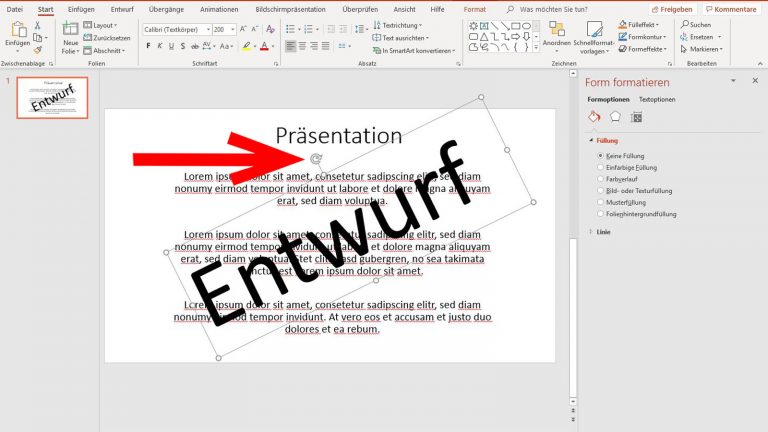This screenshot has width=768, height=432.
Task: Click Ersetzen button
Action: coord(701,37)
